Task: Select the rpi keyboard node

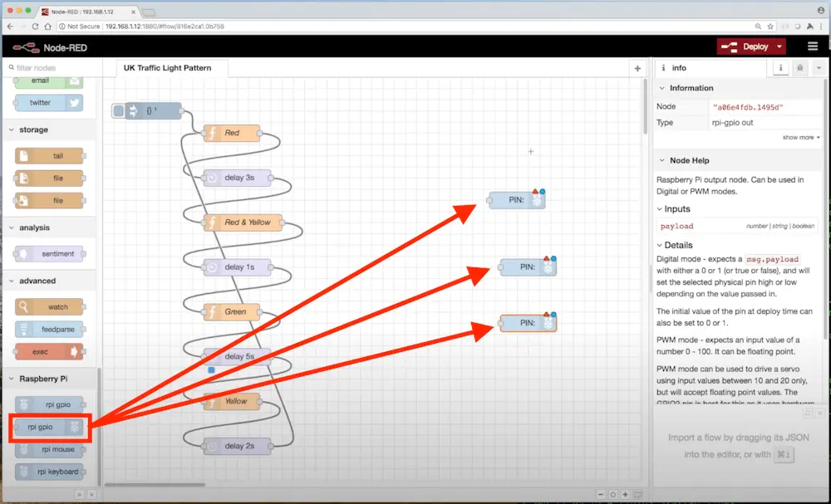Action: click(x=47, y=472)
